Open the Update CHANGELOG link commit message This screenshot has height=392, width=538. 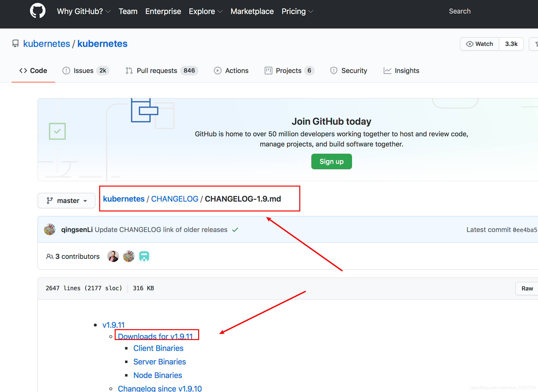pos(161,230)
